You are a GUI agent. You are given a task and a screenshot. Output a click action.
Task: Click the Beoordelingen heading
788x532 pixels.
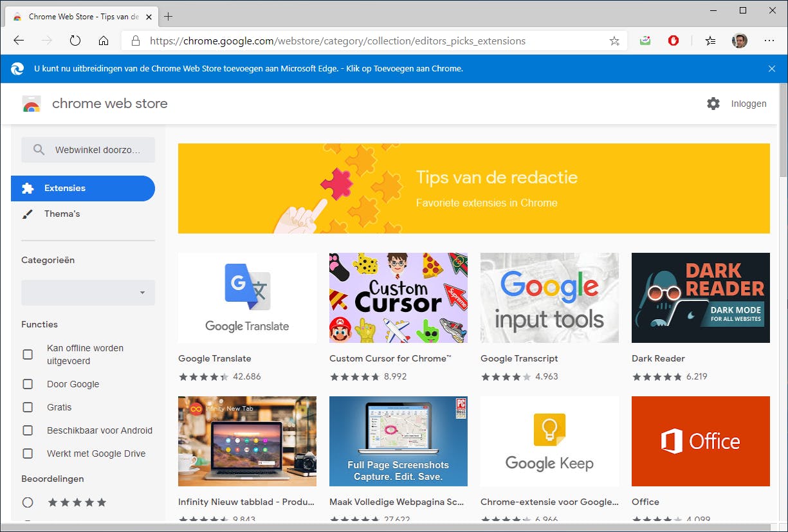(x=53, y=479)
